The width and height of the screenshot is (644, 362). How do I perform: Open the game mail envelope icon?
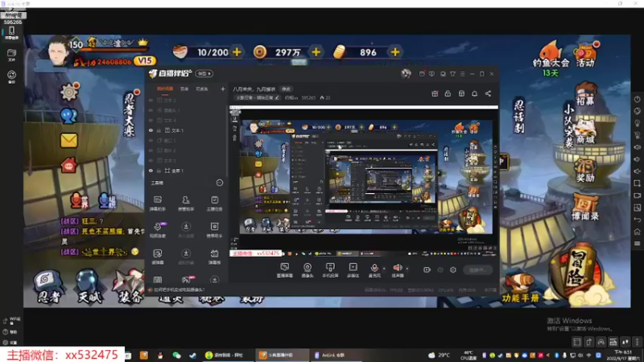point(68,140)
